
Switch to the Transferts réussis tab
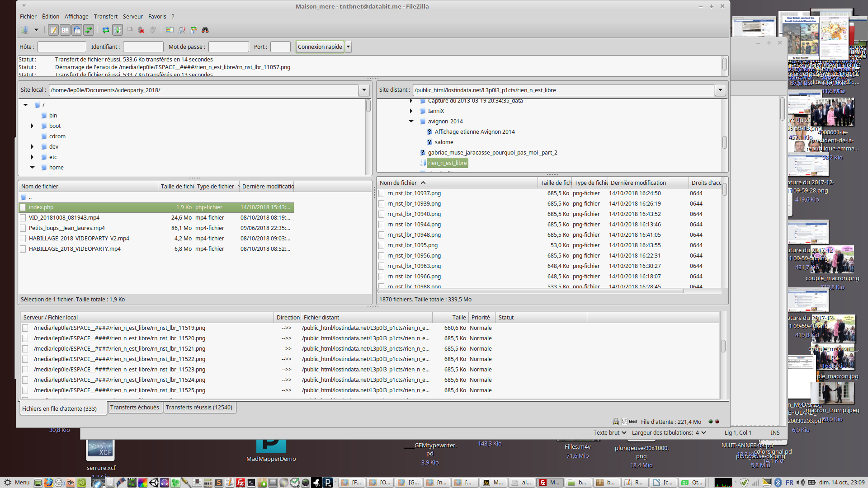click(x=199, y=408)
